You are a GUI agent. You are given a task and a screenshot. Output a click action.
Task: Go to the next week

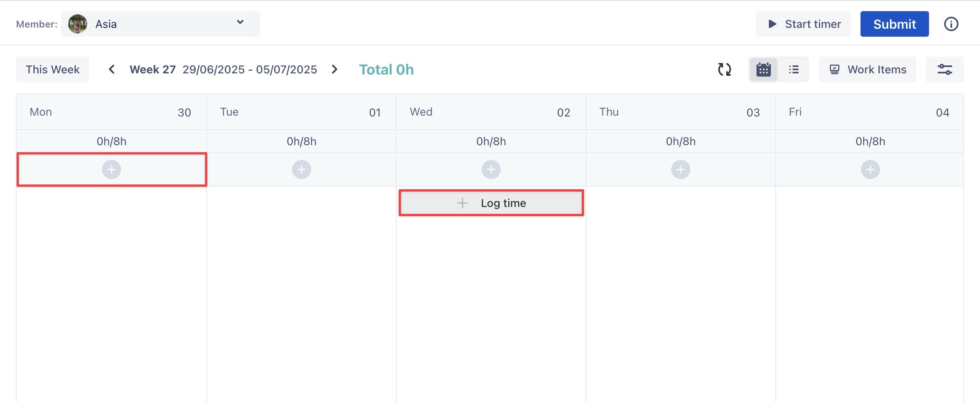click(x=335, y=69)
